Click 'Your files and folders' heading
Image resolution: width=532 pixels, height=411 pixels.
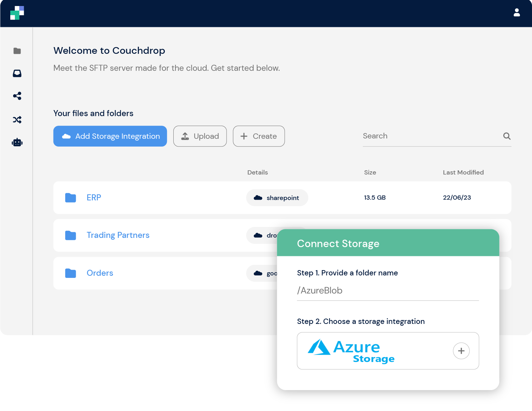coord(93,113)
